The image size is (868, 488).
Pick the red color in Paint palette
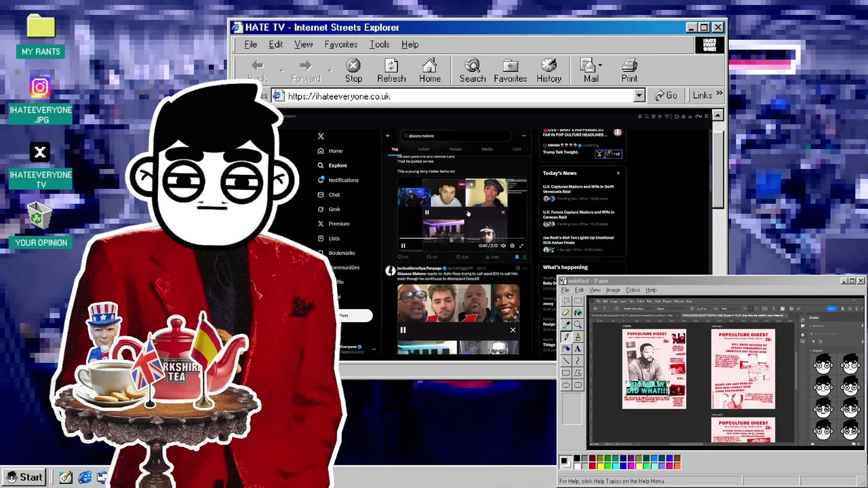point(593,466)
